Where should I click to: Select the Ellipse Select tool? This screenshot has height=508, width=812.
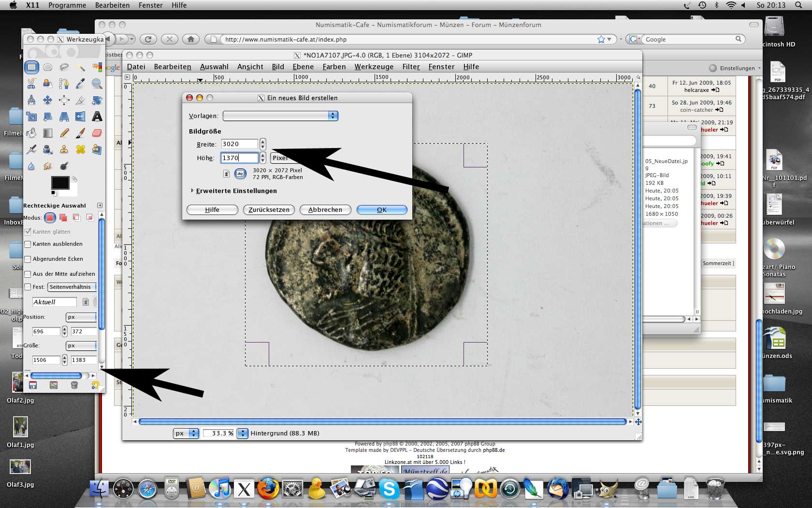48,67
